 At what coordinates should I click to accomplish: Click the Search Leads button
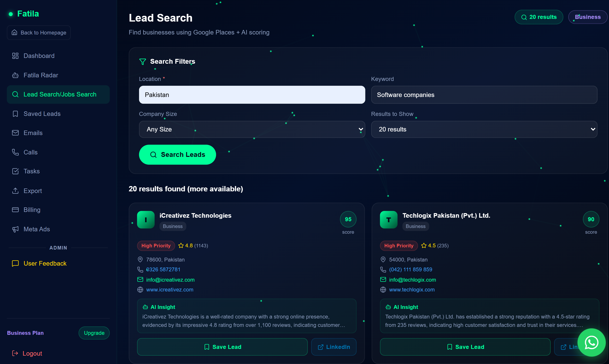(x=177, y=155)
